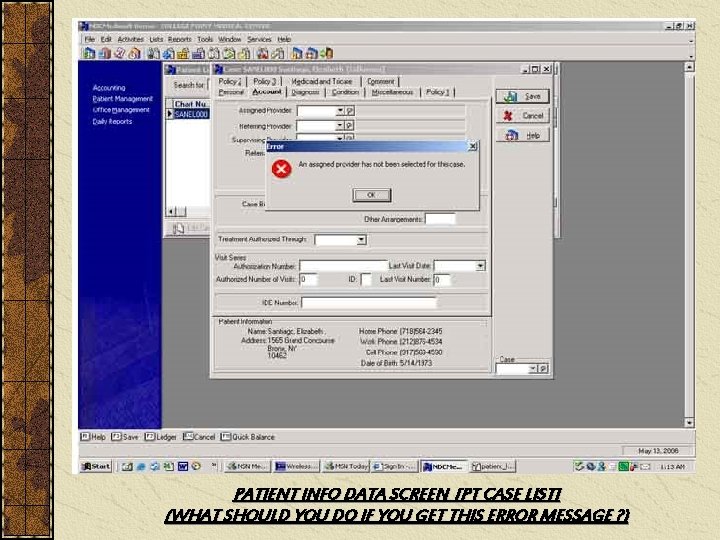
Task: Click the Chart Nu column header
Action: tap(191, 104)
